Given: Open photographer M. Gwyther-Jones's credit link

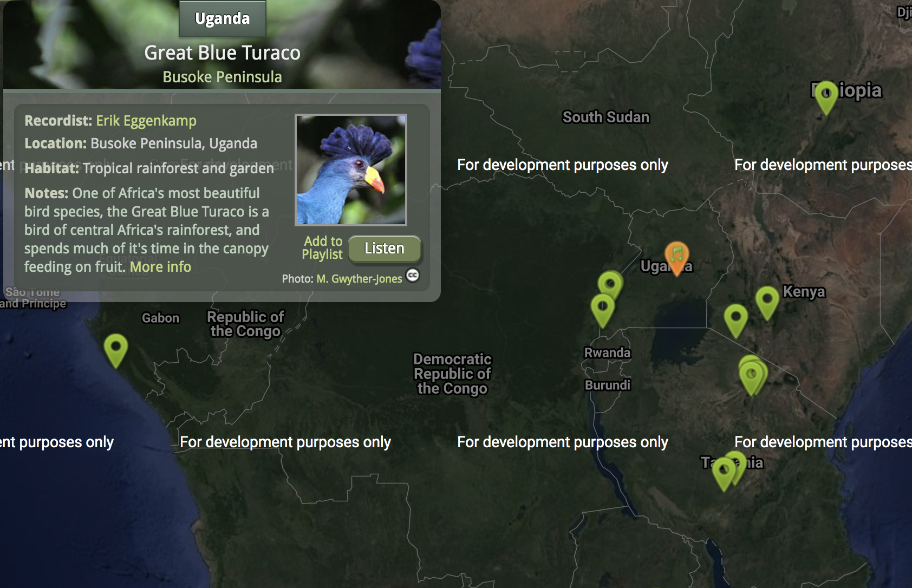Looking at the screenshot, I should coord(359,278).
